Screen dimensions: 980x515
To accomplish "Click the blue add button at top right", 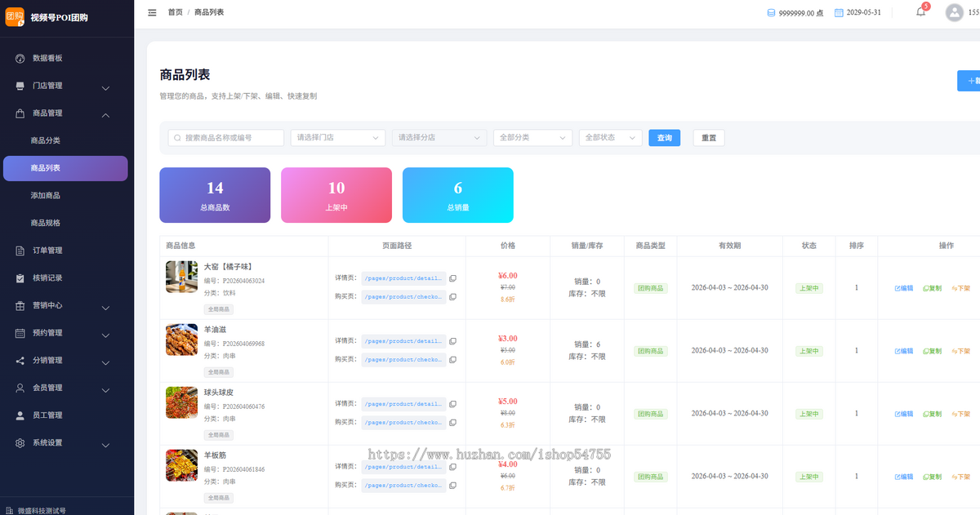I will click(969, 81).
